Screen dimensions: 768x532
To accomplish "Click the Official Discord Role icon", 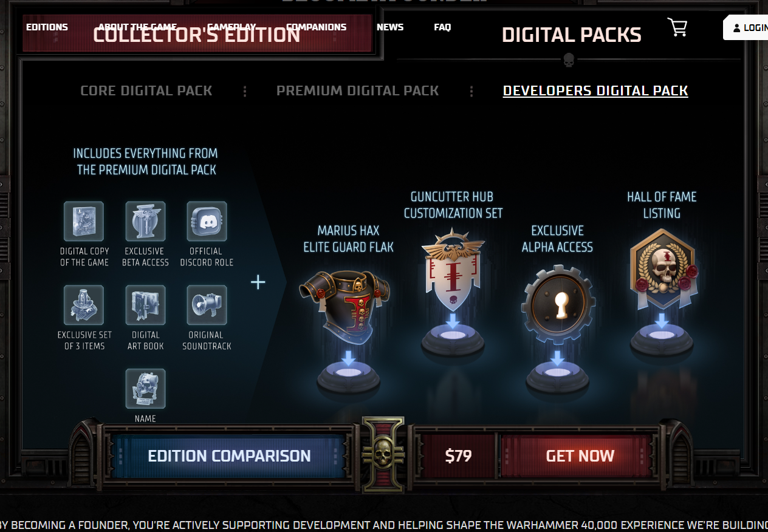I will pos(207,222).
